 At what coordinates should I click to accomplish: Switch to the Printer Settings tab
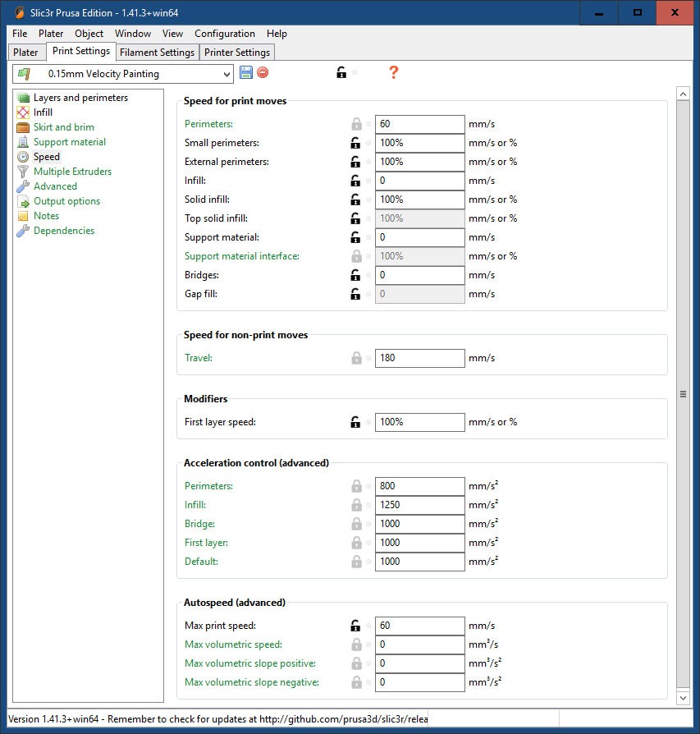click(x=237, y=53)
